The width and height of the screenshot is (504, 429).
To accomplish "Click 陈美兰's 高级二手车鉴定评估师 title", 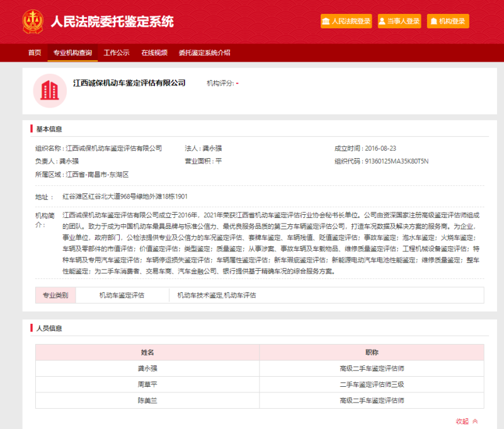I will coord(372,401).
